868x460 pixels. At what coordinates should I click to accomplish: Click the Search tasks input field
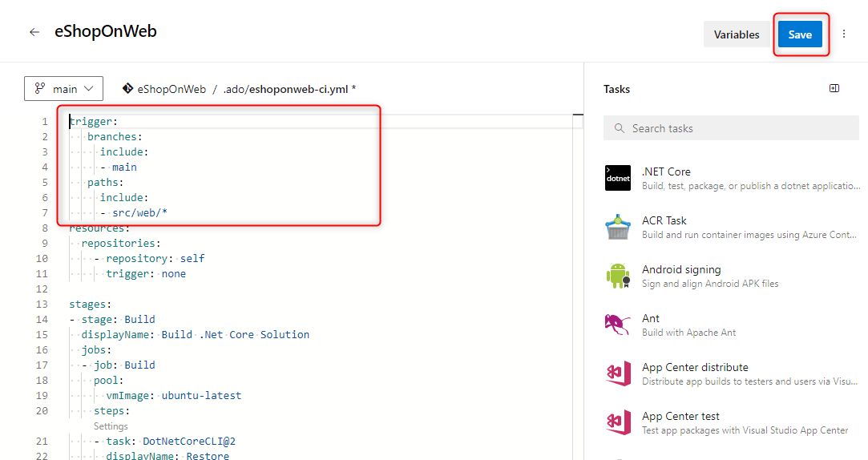pos(731,128)
